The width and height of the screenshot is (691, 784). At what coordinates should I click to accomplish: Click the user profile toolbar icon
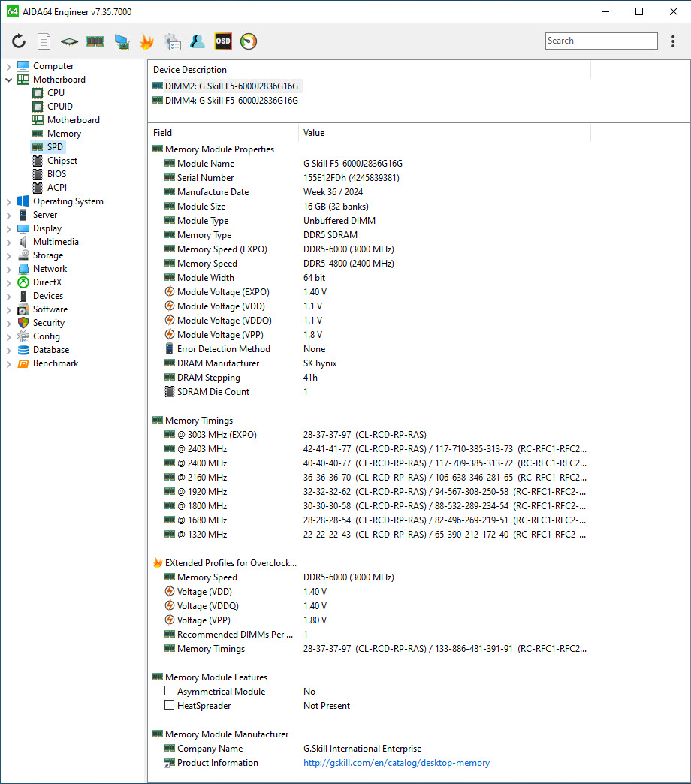198,41
